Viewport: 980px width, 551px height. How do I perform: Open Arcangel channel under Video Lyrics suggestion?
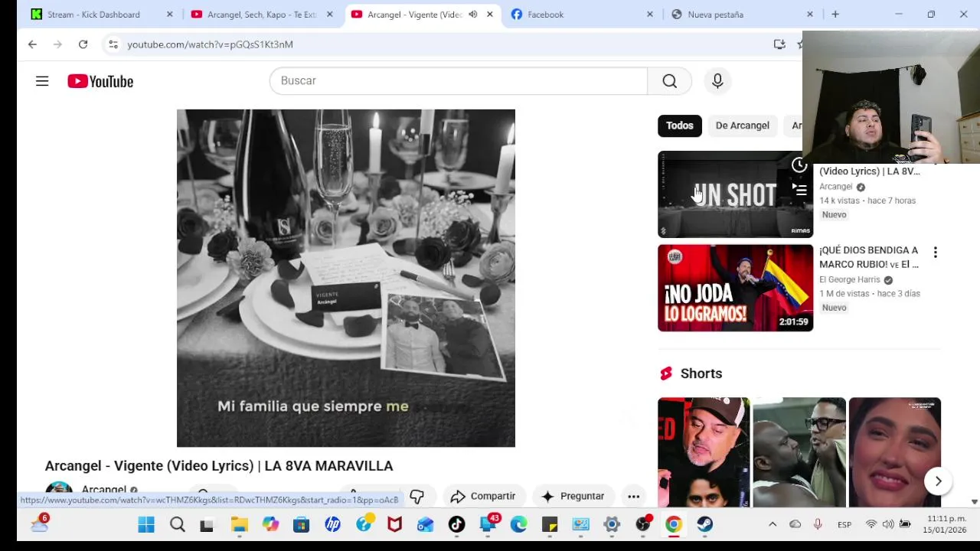pyautogui.click(x=835, y=187)
